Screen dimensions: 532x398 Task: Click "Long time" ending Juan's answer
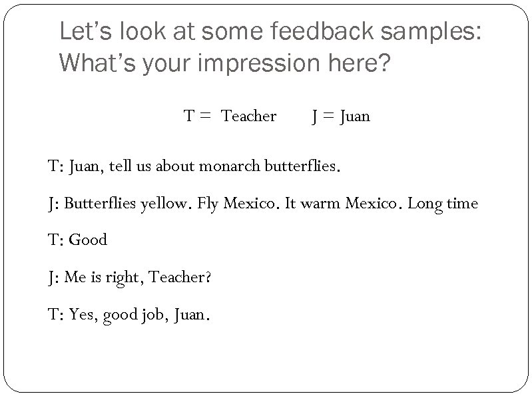click(x=442, y=203)
